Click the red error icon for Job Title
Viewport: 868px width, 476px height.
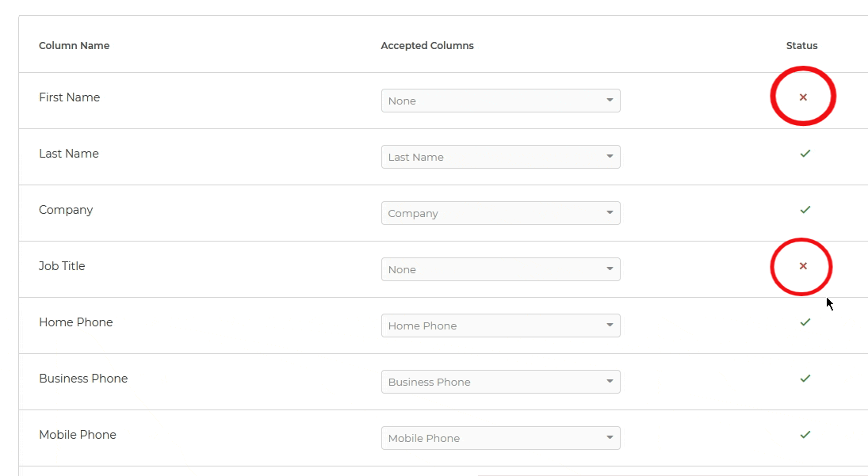tap(801, 266)
